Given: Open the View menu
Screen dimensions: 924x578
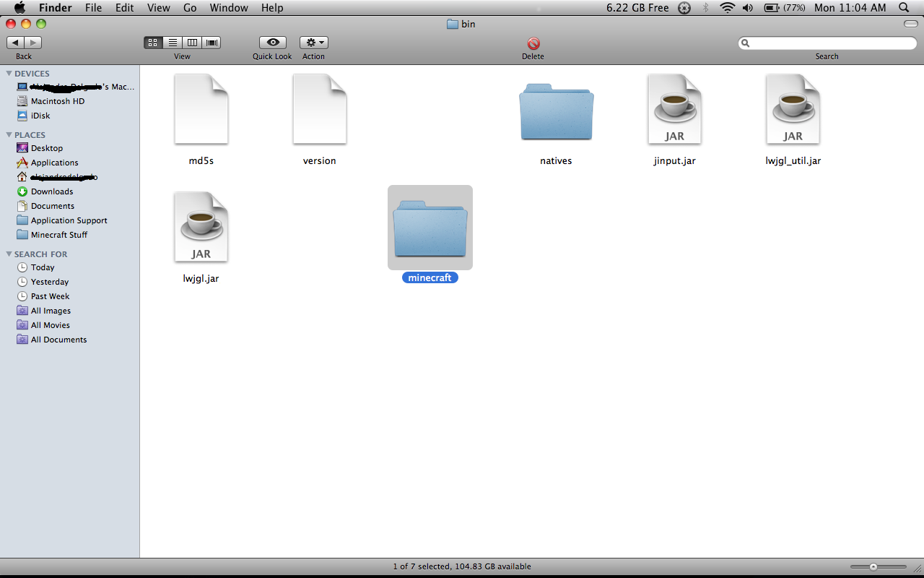Looking at the screenshot, I should (x=158, y=7).
